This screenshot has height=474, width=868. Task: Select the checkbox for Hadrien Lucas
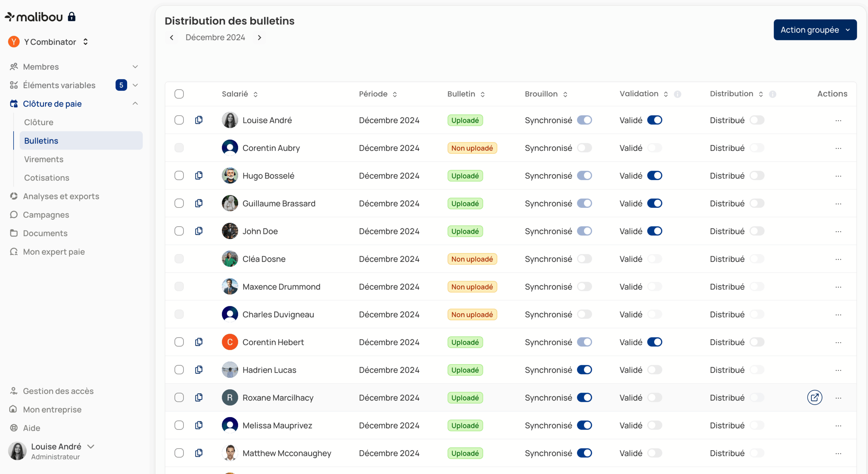tap(179, 370)
